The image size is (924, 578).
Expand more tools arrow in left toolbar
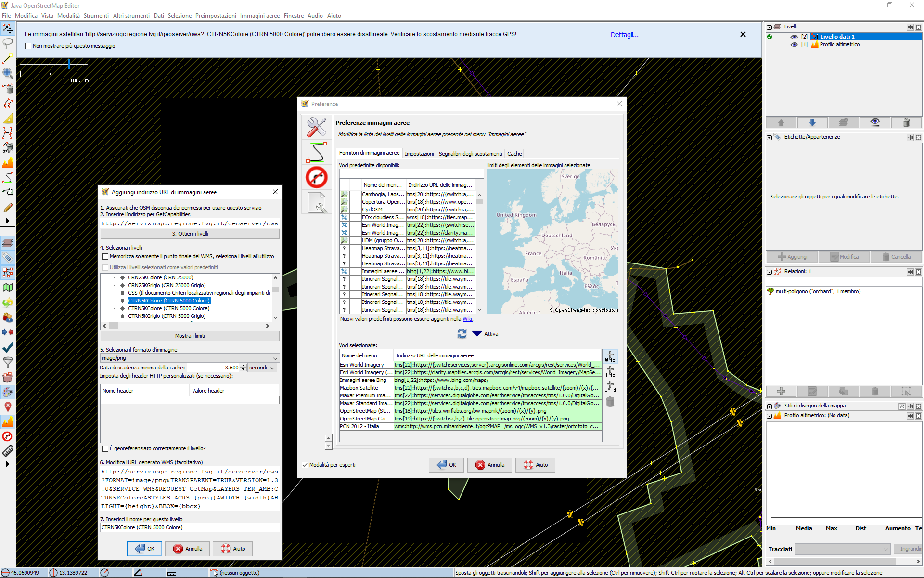click(8, 221)
